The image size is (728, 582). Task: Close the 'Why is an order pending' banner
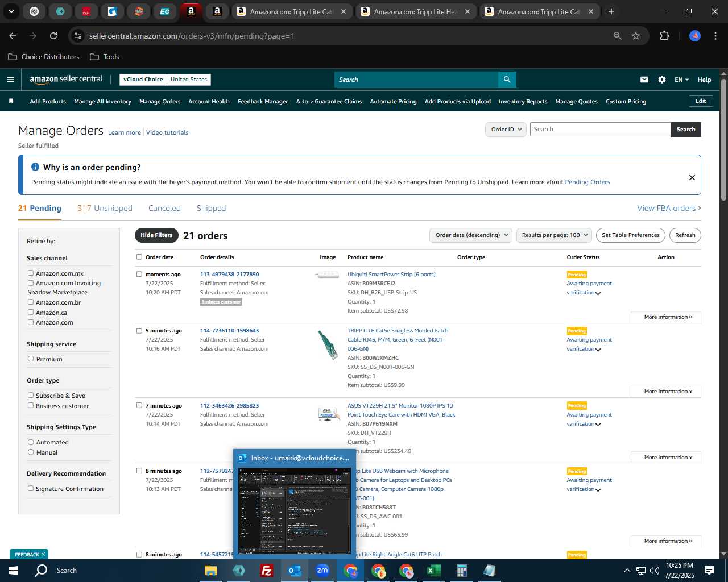click(692, 177)
